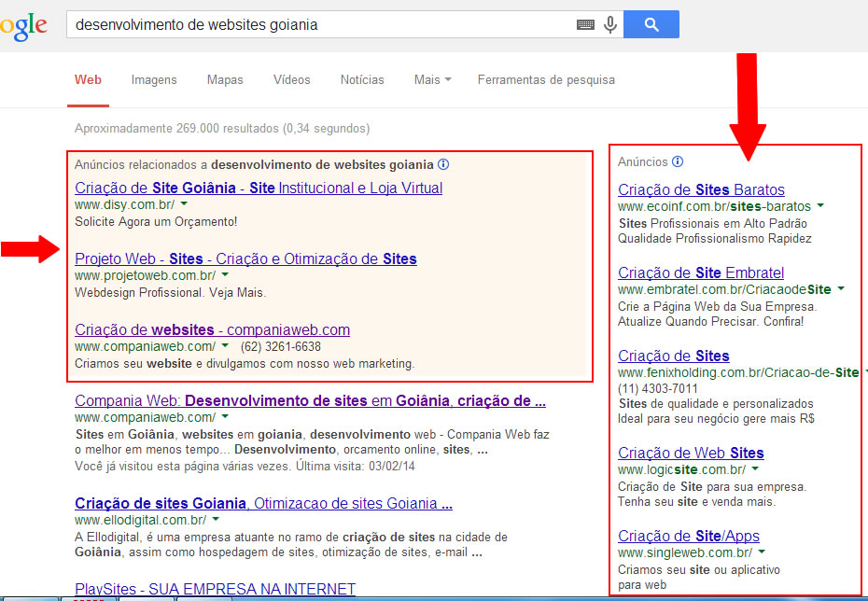Click 'Qualidade Profissionalismo Rapidez' text
Screen dimensions: 868x601
click(x=715, y=239)
